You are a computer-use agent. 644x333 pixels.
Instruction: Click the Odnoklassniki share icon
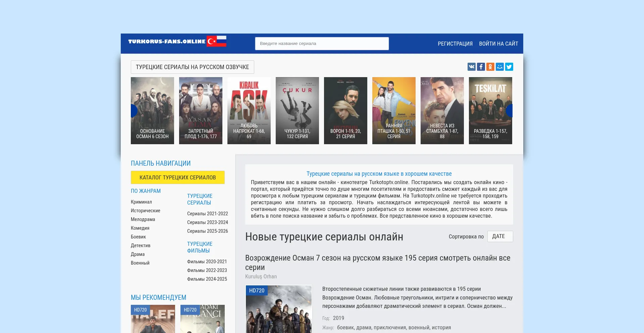tap(490, 67)
